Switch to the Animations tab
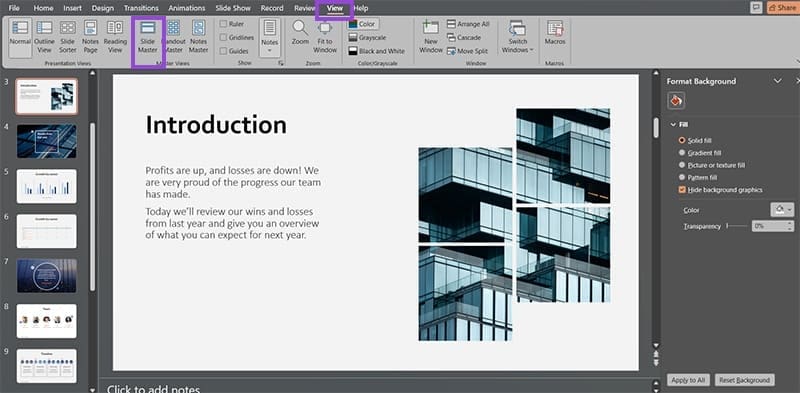This screenshot has width=800, height=393. (x=187, y=8)
